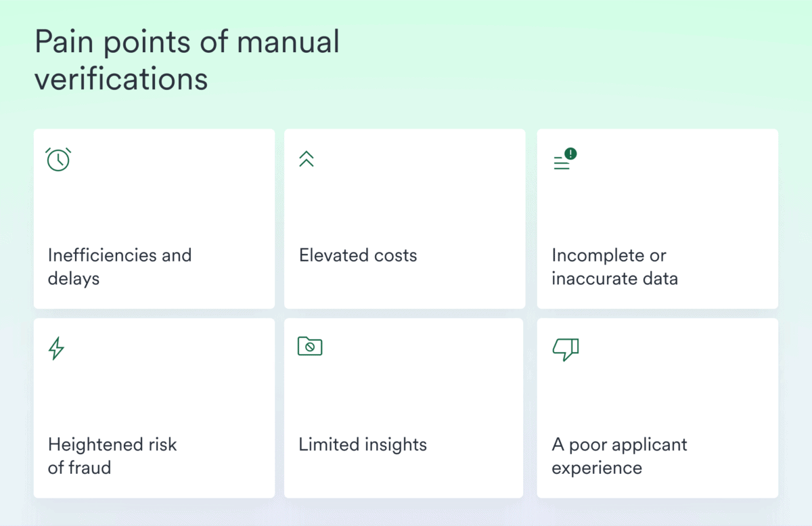Select 'Limited insights' text
This screenshot has height=526, width=812.
coord(363,445)
